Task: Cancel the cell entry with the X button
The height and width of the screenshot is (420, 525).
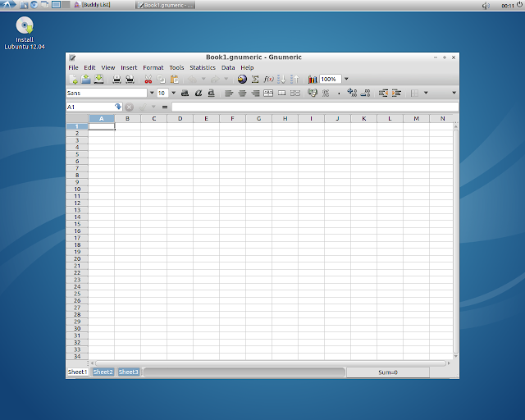Action: 129,107
